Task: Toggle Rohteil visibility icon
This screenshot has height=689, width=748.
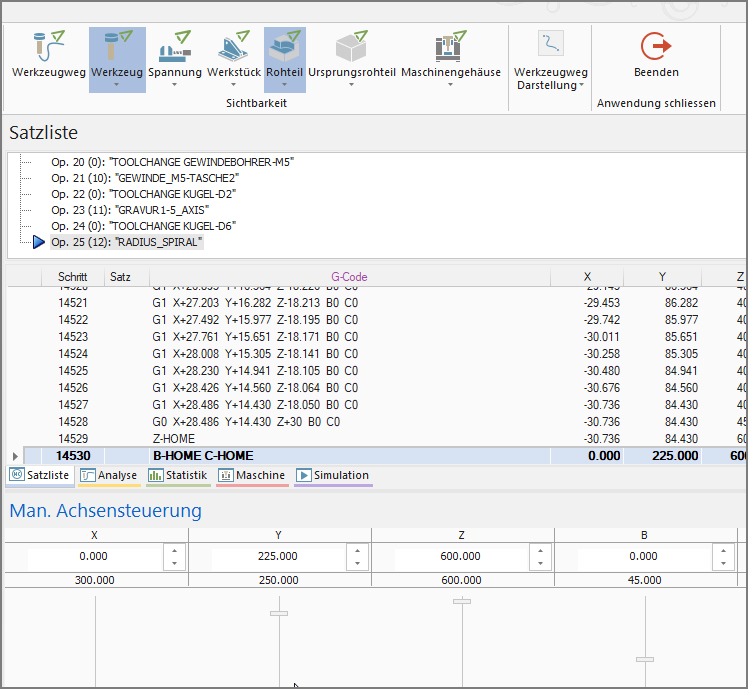Action: 285,46
